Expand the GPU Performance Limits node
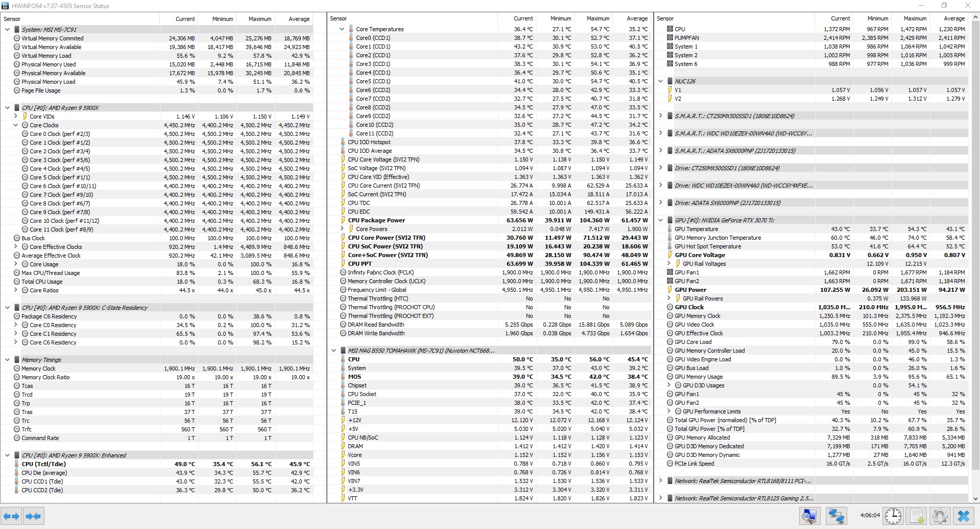This screenshot has width=980, height=529. [x=668, y=411]
